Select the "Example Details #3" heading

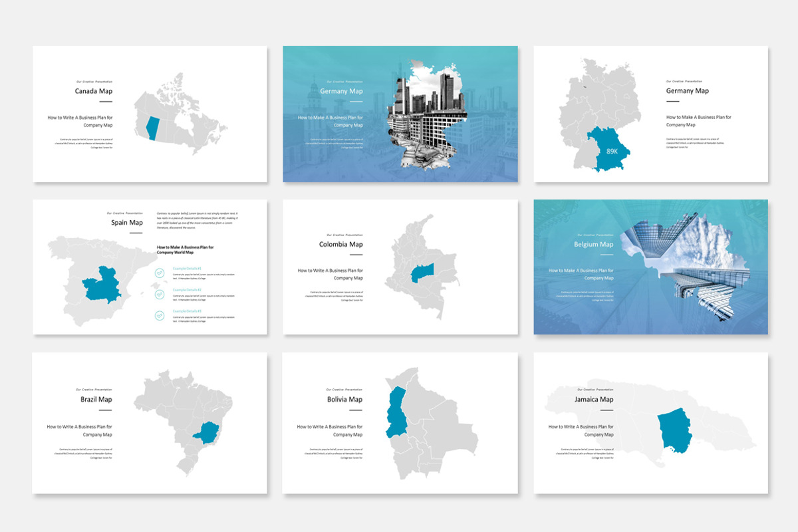pyautogui.click(x=187, y=311)
